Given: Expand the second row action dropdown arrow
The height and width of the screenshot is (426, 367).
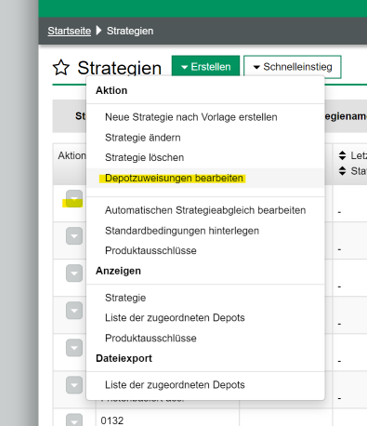Looking at the screenshot, I should click(74, 236).
